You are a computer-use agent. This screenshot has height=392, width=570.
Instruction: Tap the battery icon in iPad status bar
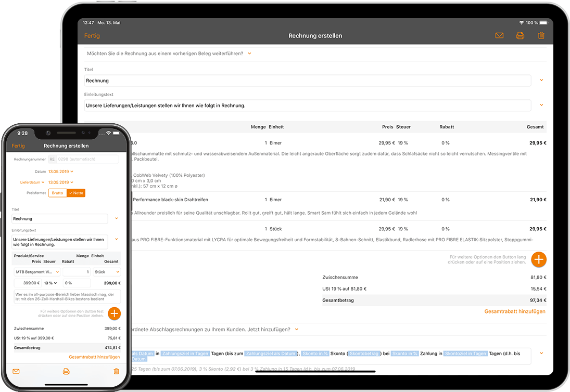[543, 22]
